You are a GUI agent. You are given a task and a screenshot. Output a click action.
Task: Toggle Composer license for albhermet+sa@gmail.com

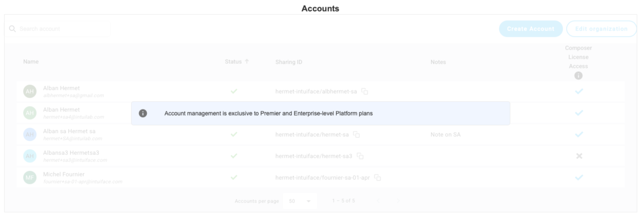tap(579, 91)
